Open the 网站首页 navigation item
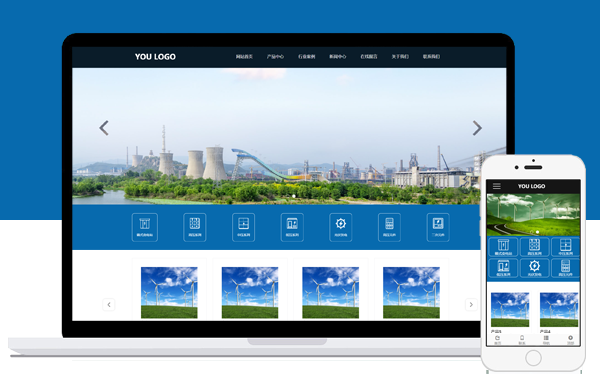 tap(244, 57)
